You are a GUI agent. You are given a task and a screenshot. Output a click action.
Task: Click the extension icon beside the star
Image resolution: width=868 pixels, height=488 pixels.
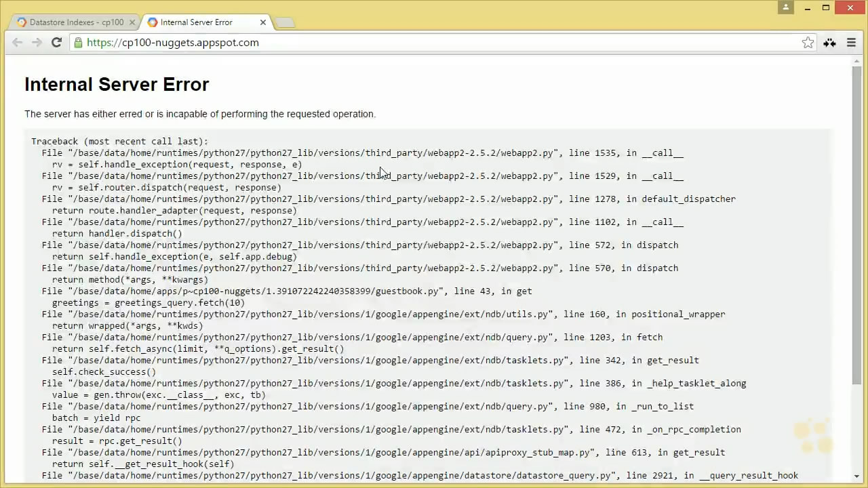(x=829, y=43)
